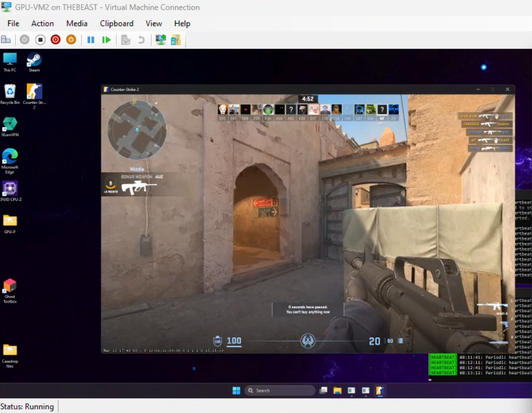Screen dimensions: 532x413
Task: Create a checkpoint from the toolbar
Action: click(126, 40)
